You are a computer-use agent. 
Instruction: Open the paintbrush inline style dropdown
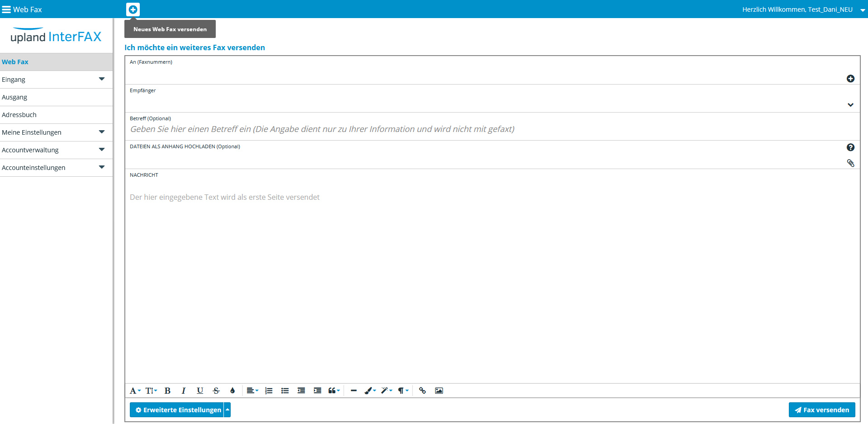pos(370,391)
